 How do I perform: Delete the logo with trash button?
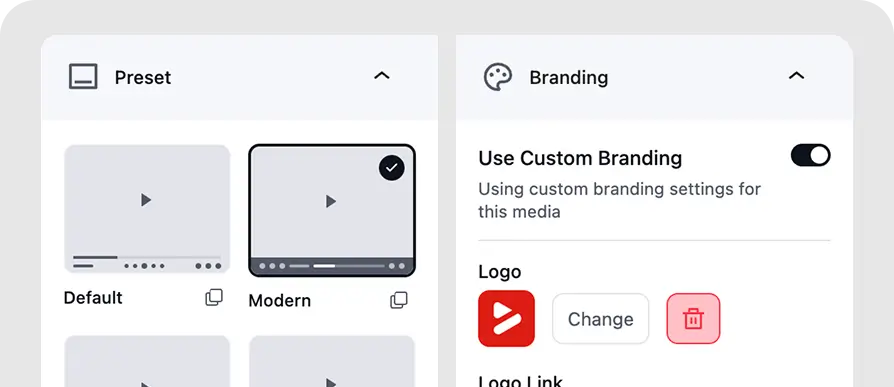[693, 319]
